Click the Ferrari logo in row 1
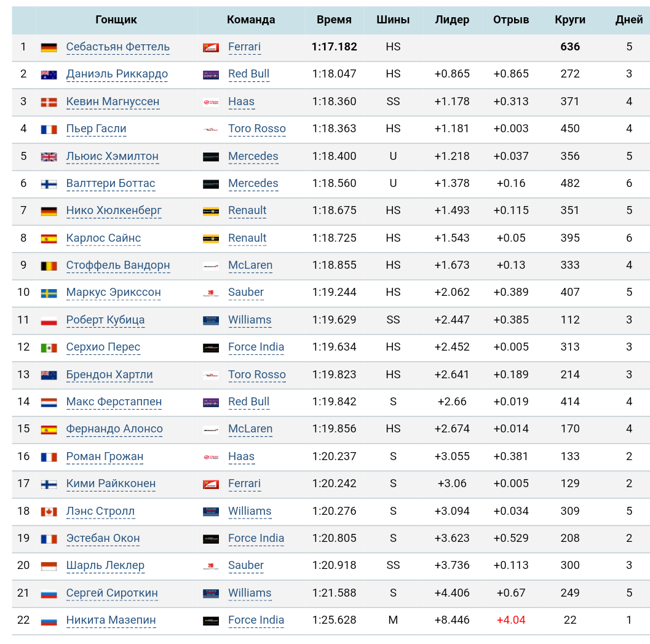 point(211,47)
